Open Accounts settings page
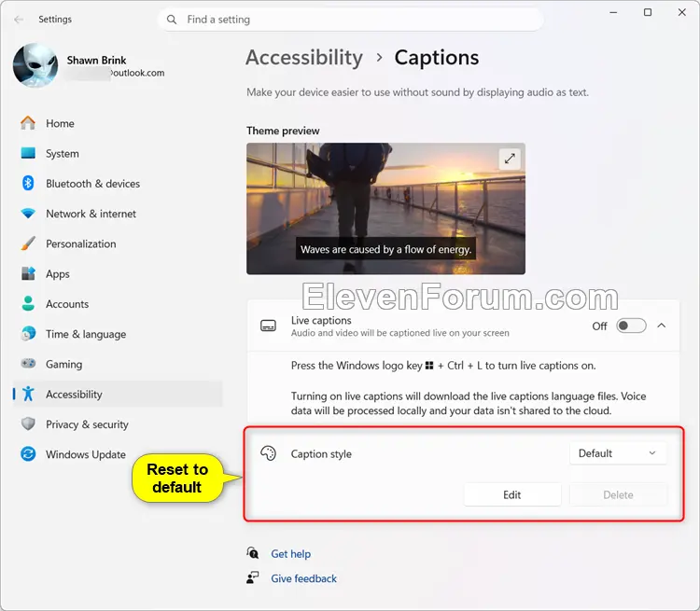Viewport: 700px width, 611px height. [118, 304]
